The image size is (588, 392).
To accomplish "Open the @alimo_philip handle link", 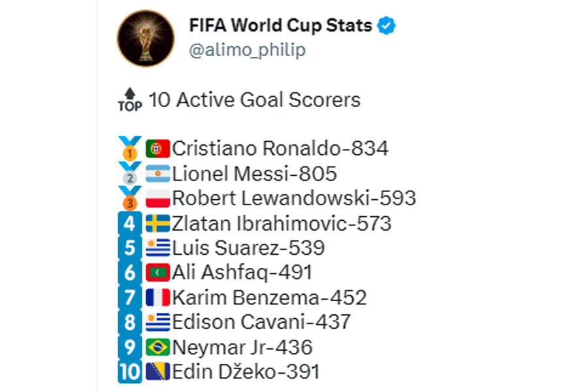I will coord(248,50).
